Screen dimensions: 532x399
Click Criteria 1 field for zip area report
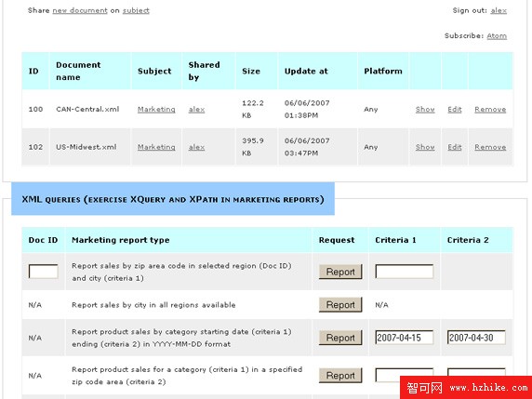404,272
